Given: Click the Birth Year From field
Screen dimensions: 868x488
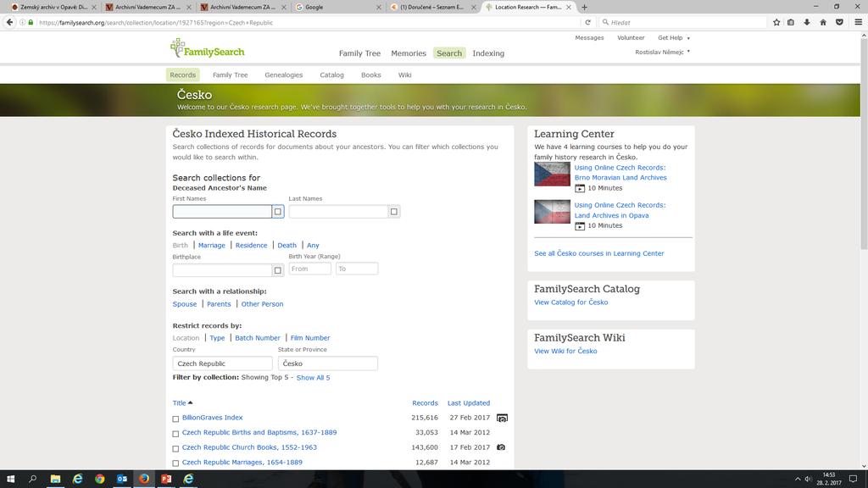Looking at the screenshot, I should point(309,269).
